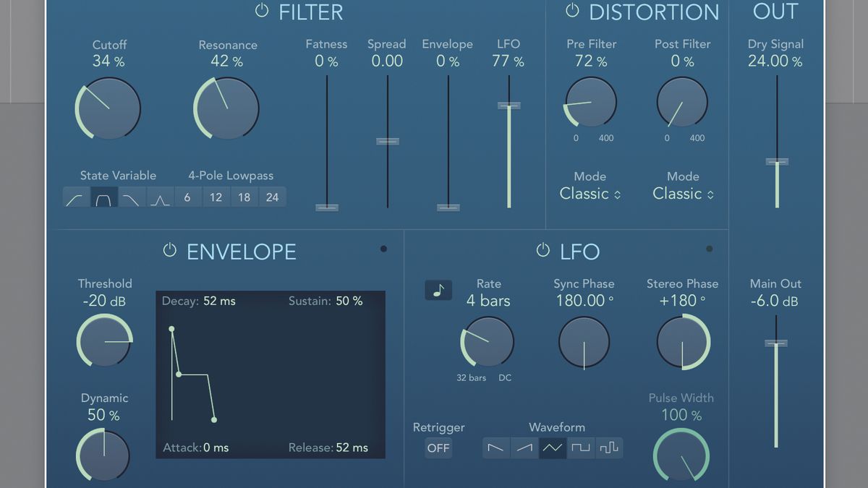Image resolution: width=868 pixels, height=488 pixels.
Task: Select the bandpass filter shape icon
Action: 103,197
